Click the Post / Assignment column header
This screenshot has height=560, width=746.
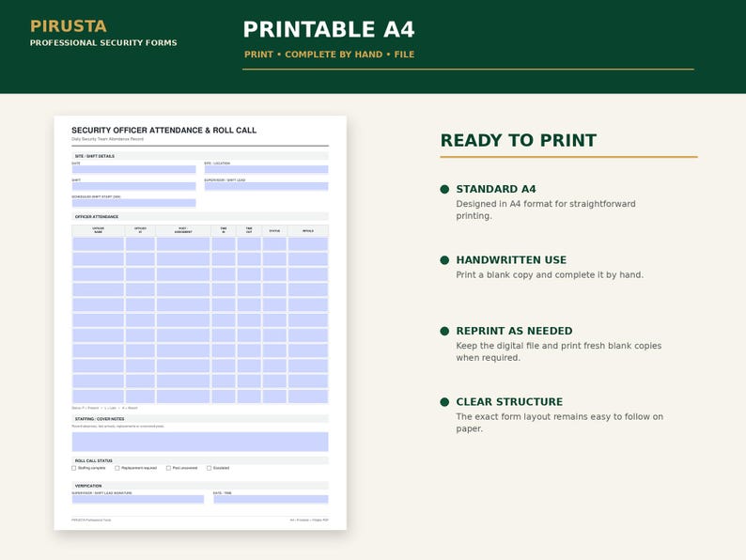coord(182,230)
